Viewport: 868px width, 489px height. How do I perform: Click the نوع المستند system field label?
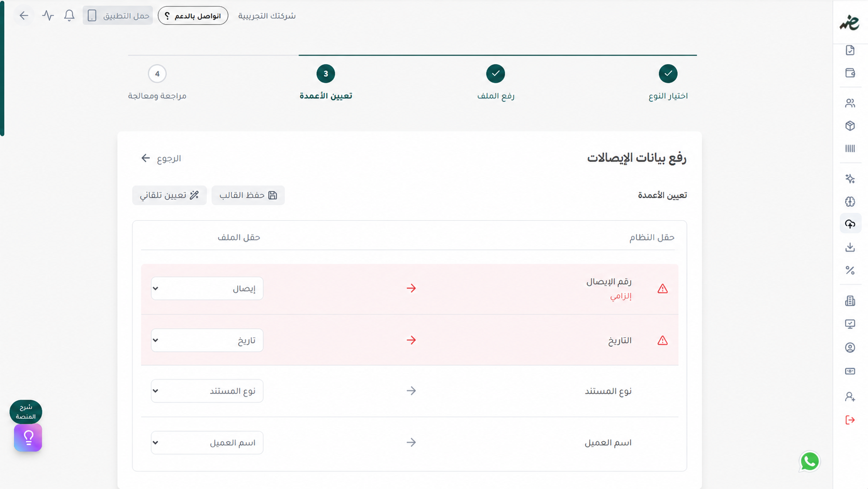pyautogui.click(x=608, y=391)
